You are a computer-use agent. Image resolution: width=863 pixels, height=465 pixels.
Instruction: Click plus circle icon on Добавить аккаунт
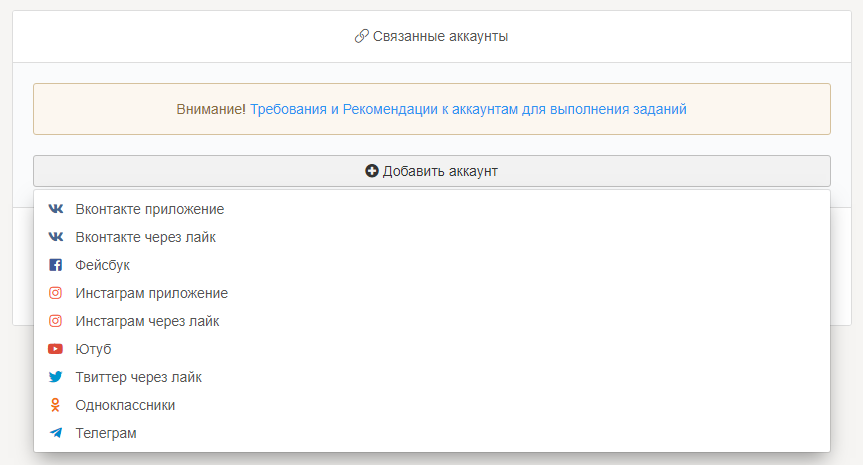372,171
